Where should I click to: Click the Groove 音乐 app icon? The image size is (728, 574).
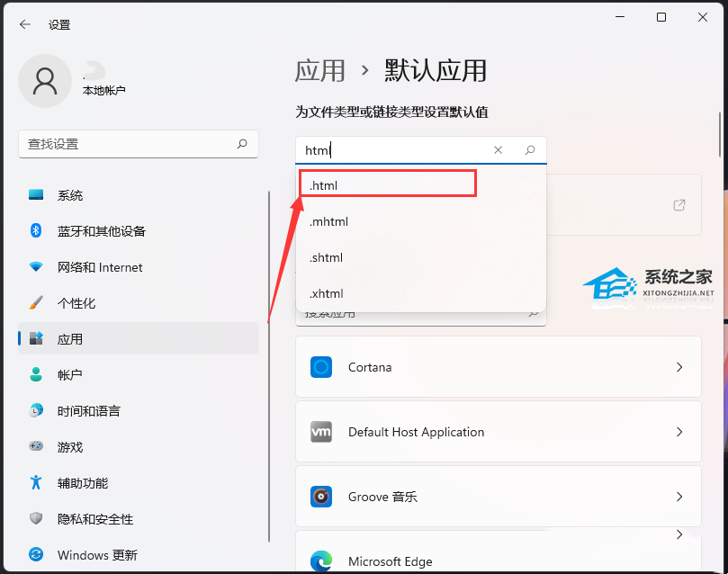321,497
